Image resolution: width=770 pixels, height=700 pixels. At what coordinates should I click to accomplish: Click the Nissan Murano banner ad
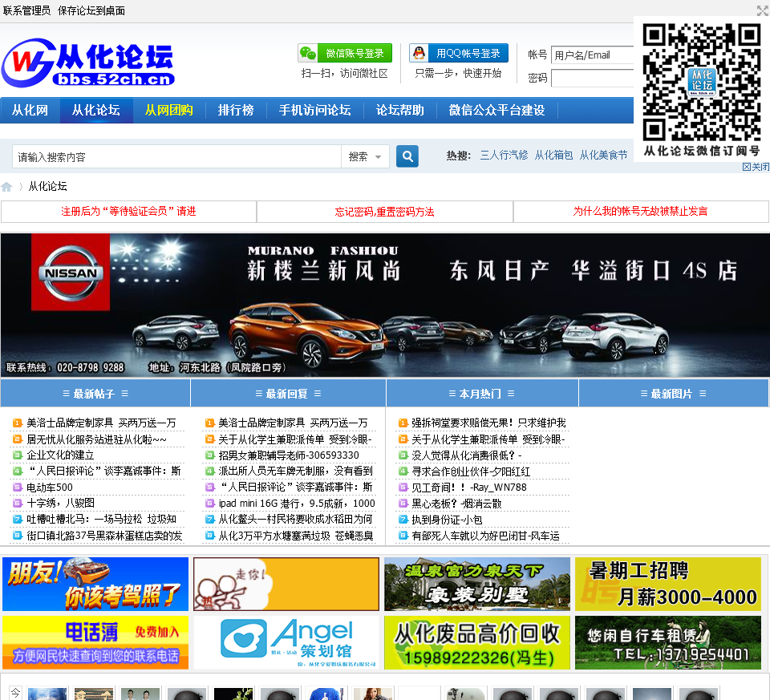coord(385,305)
